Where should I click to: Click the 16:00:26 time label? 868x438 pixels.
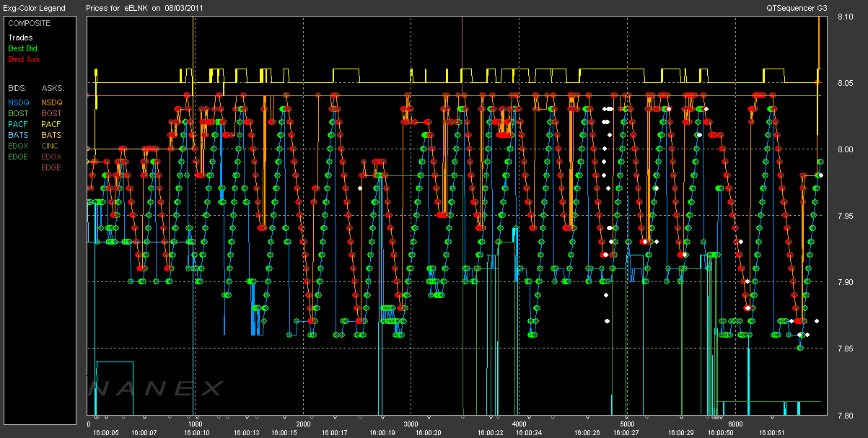[x=586, y=433]
